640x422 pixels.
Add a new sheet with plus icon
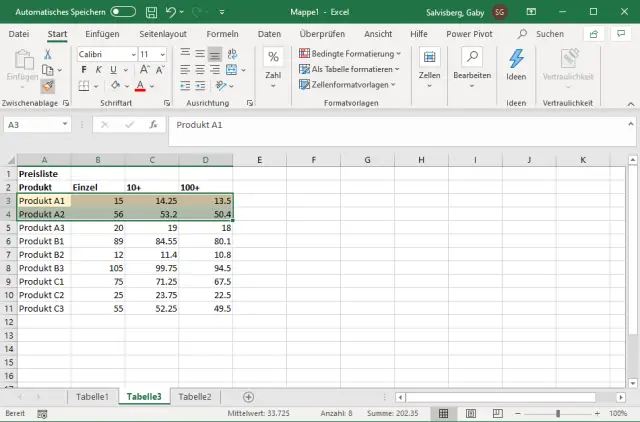coord(249,397)
